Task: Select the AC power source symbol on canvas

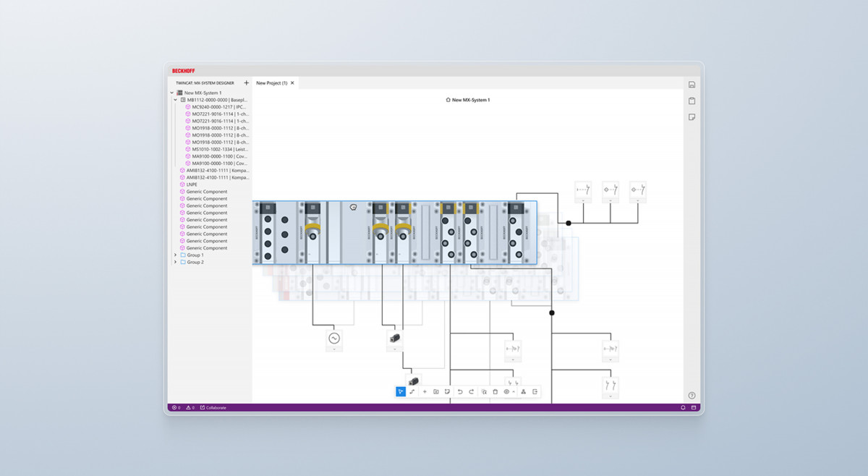Action: tap(334, 339)
